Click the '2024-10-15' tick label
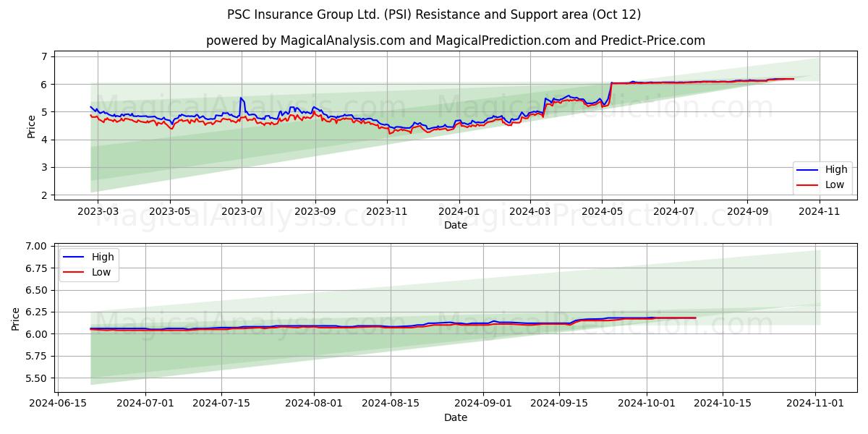Viewport: 868px width, 434px height. coord(723,403)
